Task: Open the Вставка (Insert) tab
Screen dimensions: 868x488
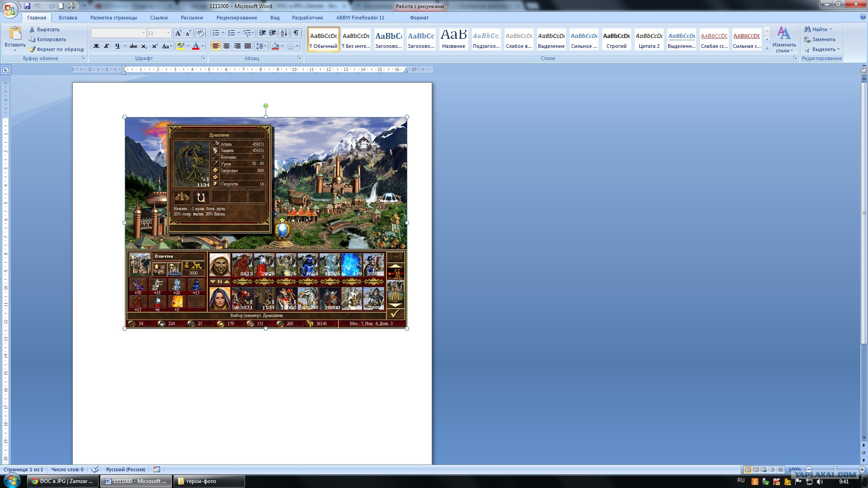Action: (68, 18)
